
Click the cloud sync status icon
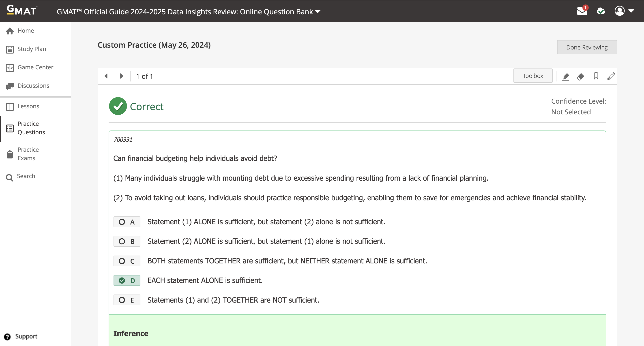tap(601, 11)
